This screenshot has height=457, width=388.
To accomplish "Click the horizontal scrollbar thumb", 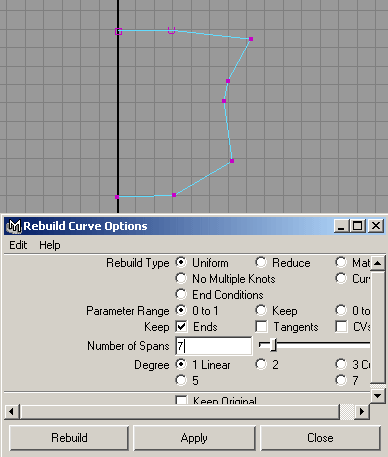I will tap(180, 412).
